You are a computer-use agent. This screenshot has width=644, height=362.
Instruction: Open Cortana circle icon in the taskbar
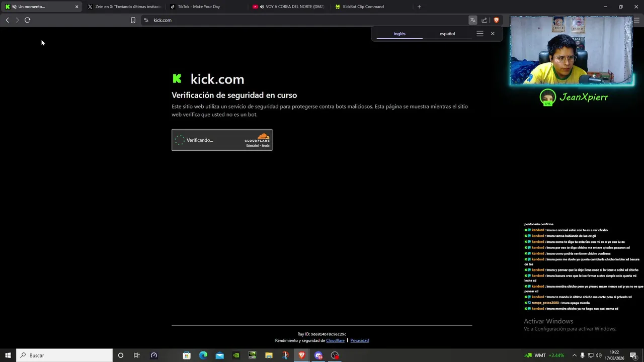[120, 355]
